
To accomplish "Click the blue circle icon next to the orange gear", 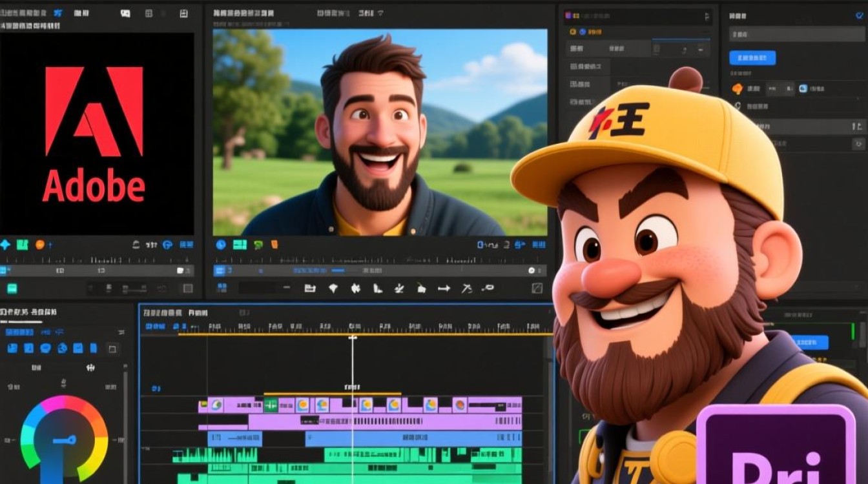I will [584, 31].
